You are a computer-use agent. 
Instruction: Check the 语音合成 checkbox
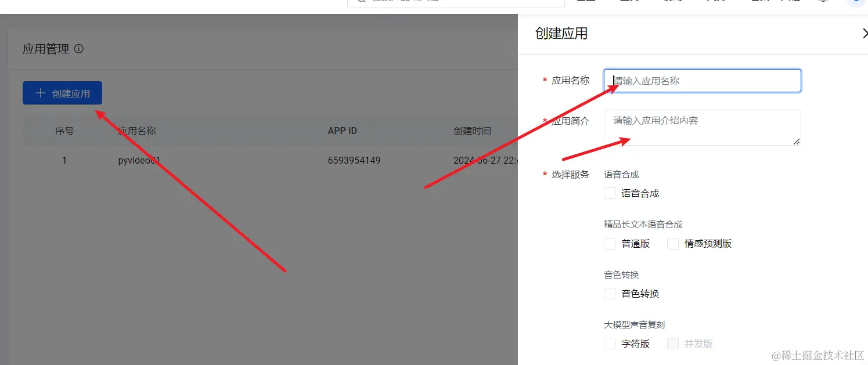point(610,193)
